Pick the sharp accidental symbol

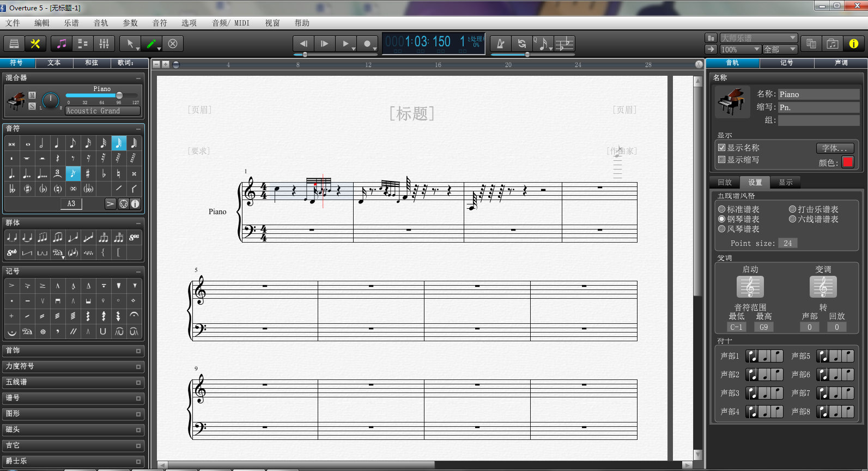(88, 173)
